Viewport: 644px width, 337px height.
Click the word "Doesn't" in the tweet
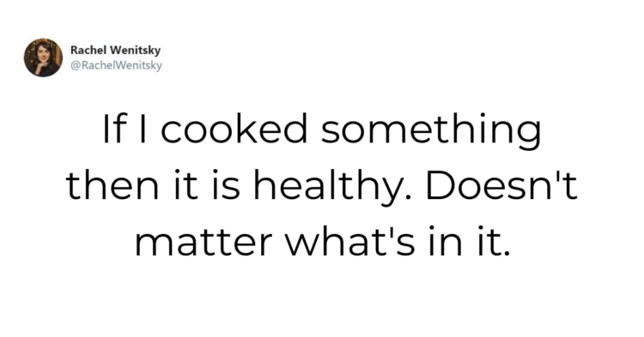502,186
